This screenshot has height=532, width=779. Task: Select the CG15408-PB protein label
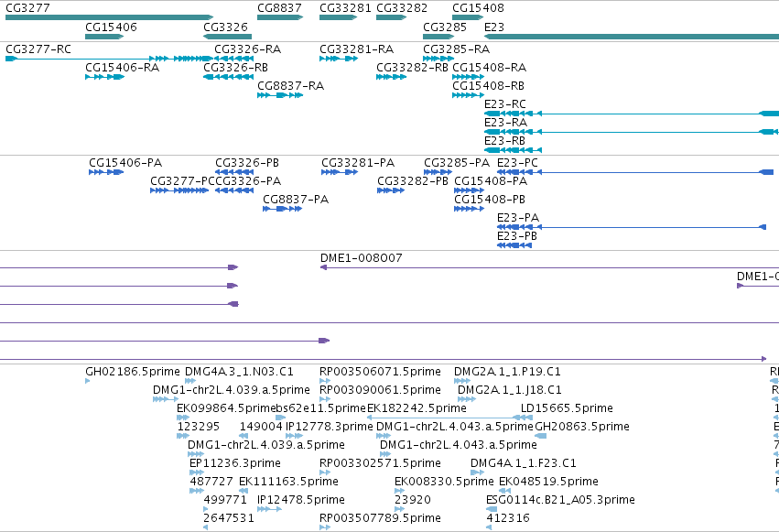point(490,200)
